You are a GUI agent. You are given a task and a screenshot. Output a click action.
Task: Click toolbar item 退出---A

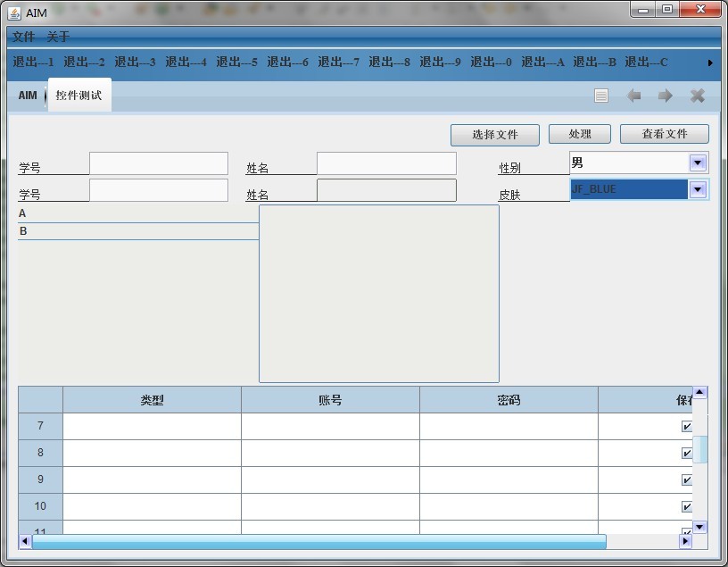tap(542, 62)
